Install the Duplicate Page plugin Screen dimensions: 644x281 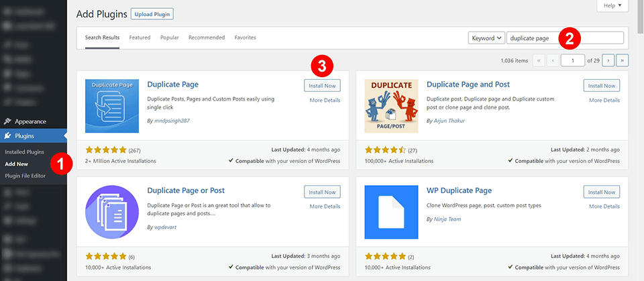[x=322, y=86]
